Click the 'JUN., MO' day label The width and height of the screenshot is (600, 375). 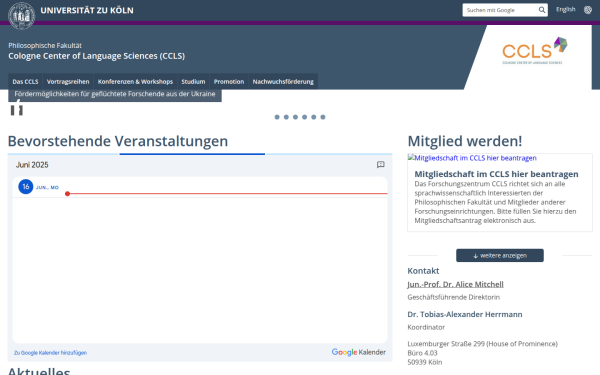47,188
